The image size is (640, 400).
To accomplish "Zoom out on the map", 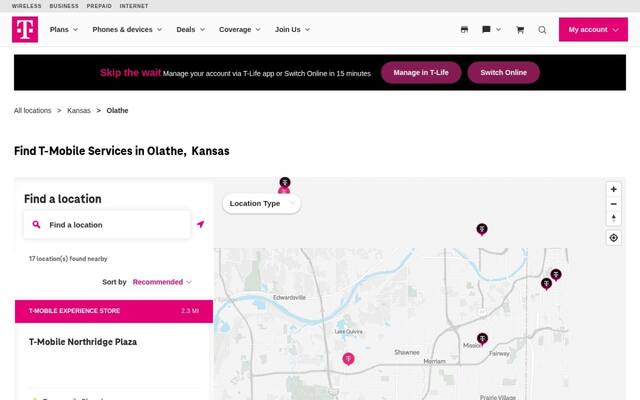I will tap(613, 204).
